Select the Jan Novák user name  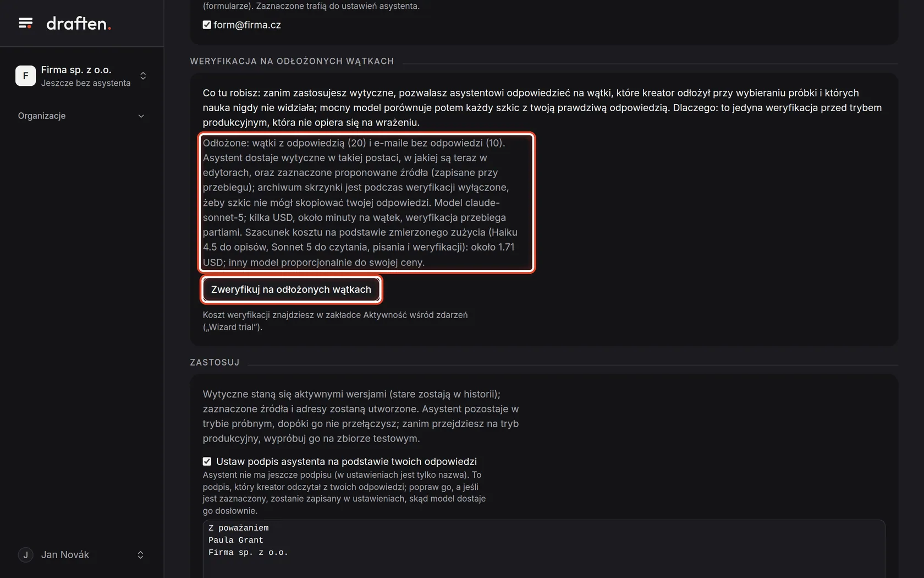click(65, 555)
